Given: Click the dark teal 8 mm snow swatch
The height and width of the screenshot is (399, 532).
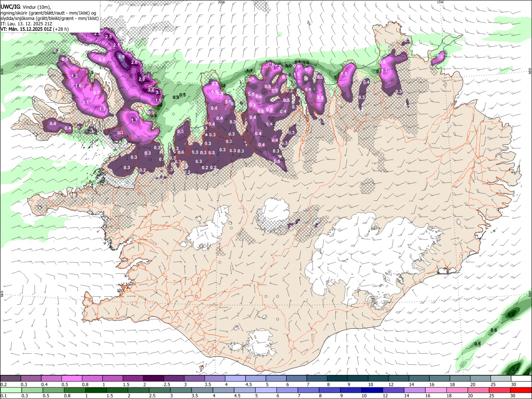Looking at the screenshot, I should click(x=337, y=378).
